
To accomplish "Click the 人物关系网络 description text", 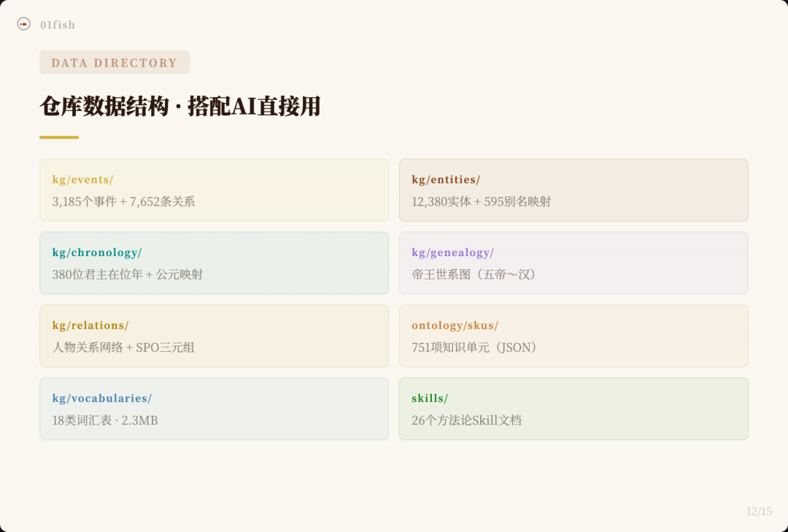I will point(123,347).
